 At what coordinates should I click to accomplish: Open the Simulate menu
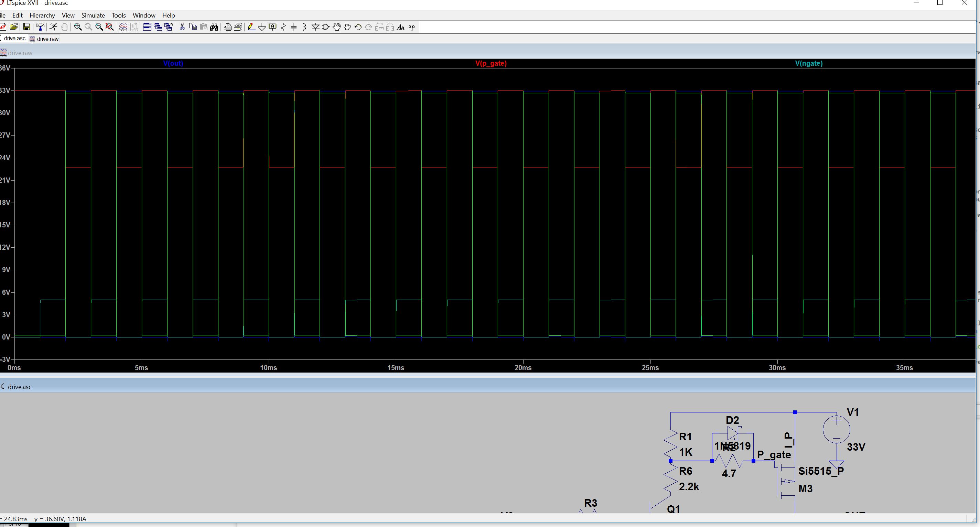click(x=93, y=15)
